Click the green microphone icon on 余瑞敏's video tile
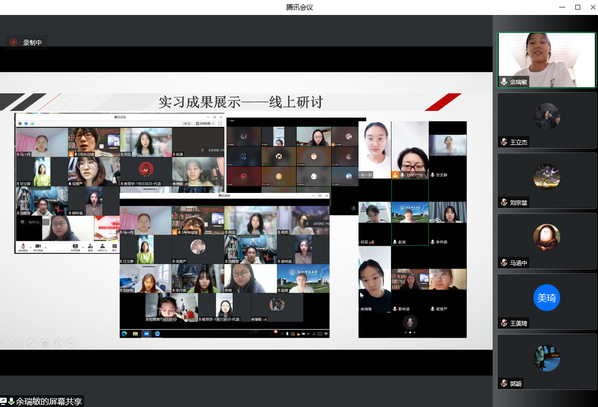598x407 pixels. pos(504,81)
